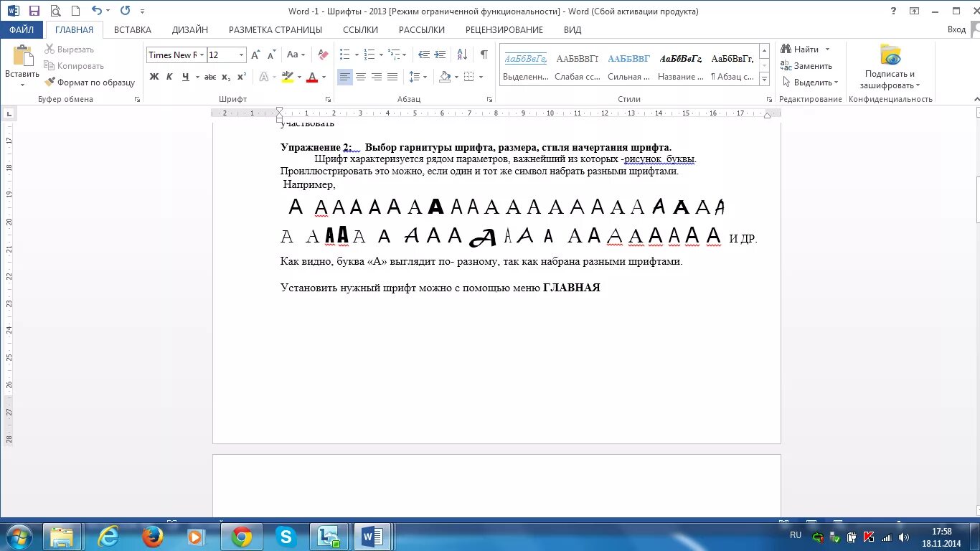Increase paragraph indent
This screenshot has height=551, width=980.
click(440, 55)
